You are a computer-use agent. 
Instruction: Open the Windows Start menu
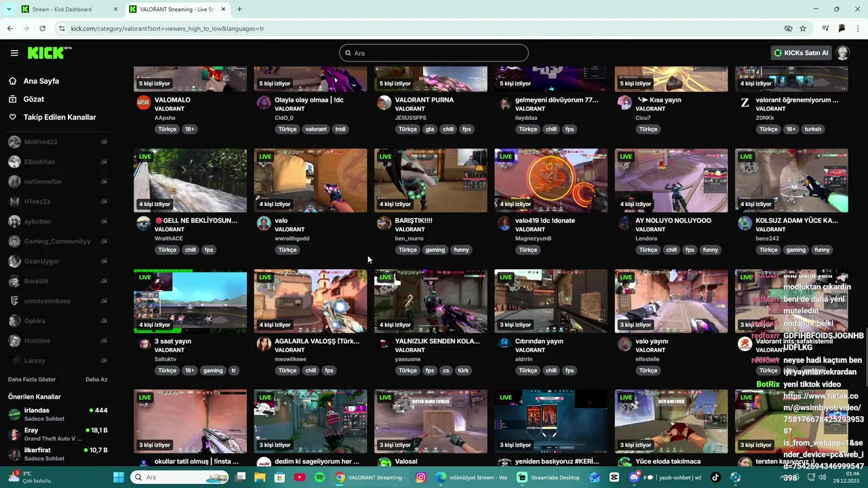point(119,477)
